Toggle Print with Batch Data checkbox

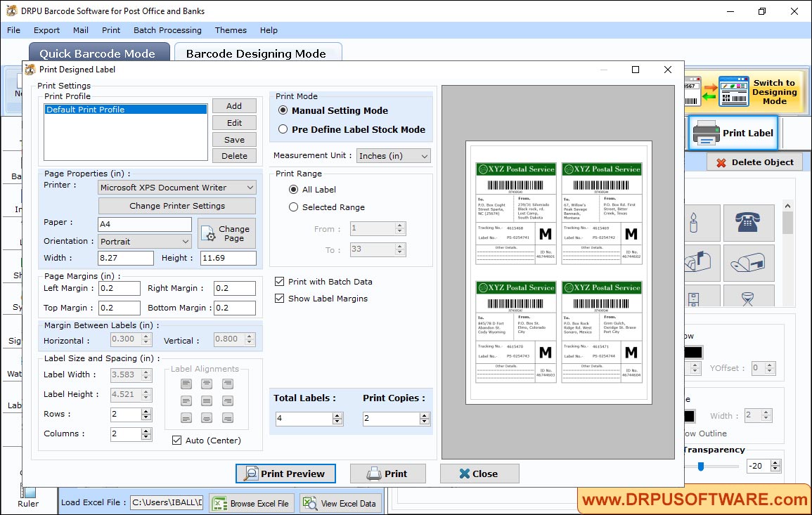click(280, 282)
